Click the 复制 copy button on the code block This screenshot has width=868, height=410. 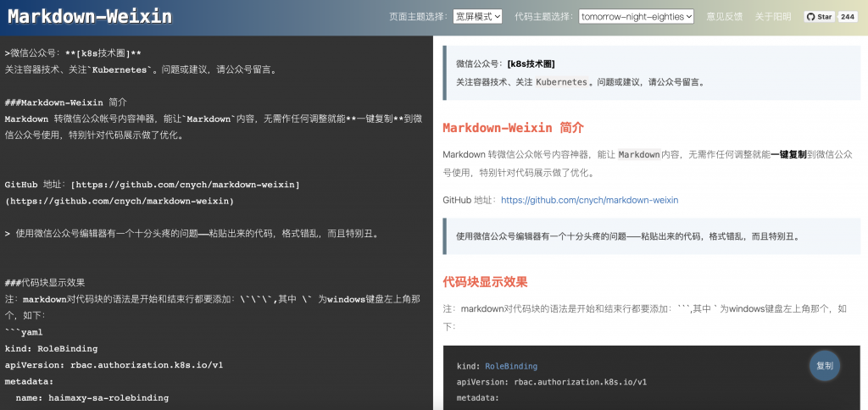pyautogui.click(x=824, y=366)
